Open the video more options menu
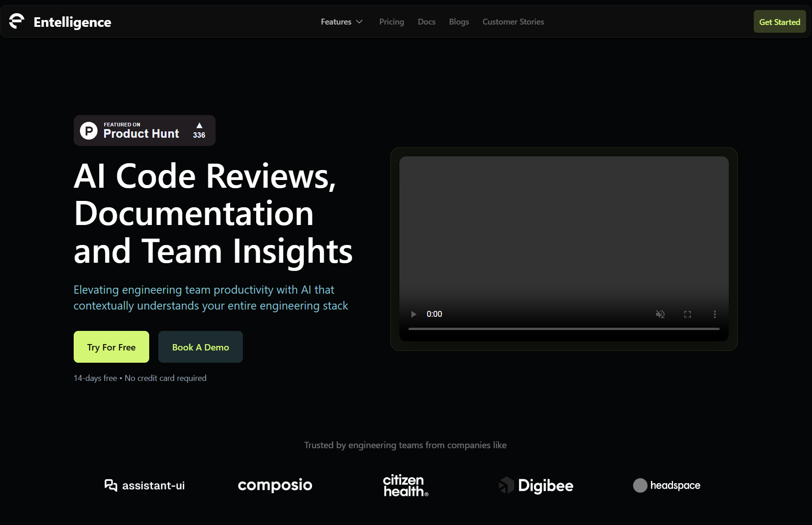Screen dimensions: 812x525 [x=715, y=314]
